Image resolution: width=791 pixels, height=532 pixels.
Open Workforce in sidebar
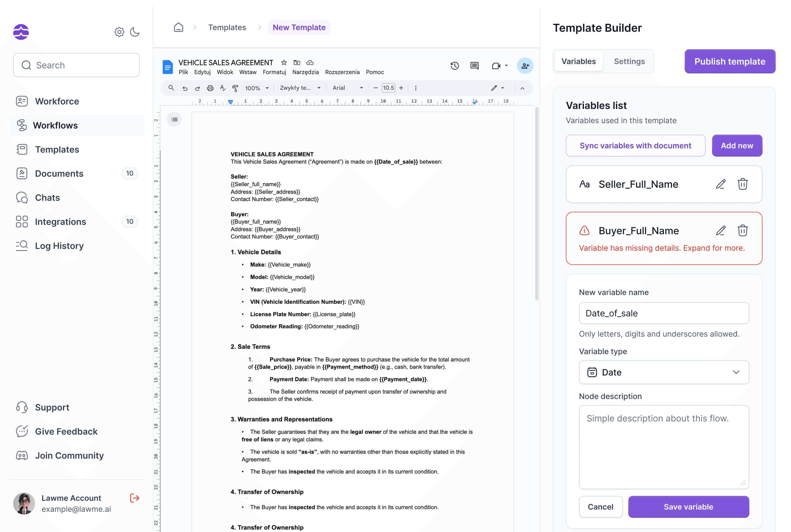pyautogui.click(x=77, y=101)
